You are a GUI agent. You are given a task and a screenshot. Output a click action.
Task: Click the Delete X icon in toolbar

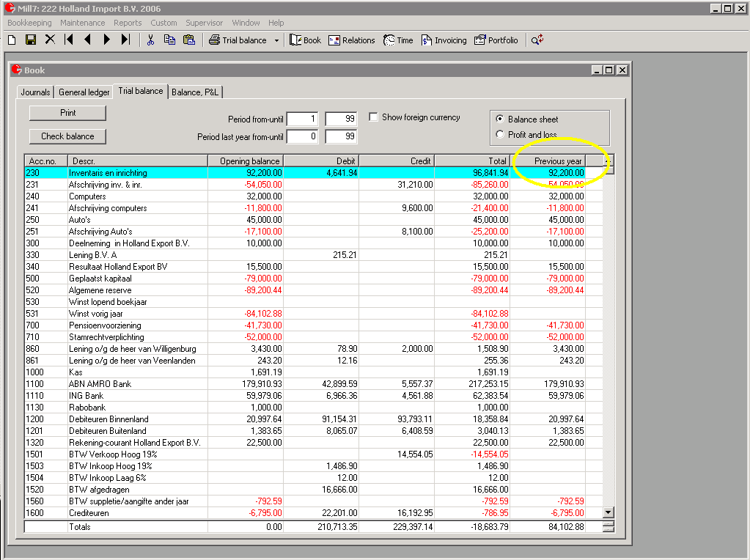click(x=50, y=40)
